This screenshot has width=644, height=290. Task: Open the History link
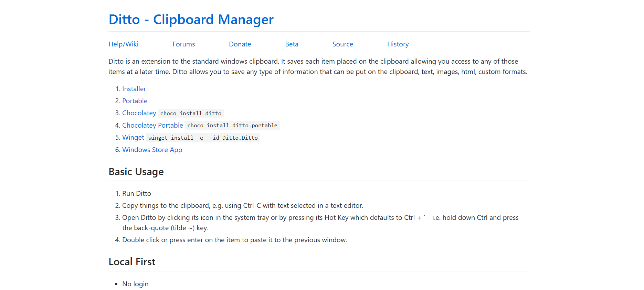click(x=398, y=44)
